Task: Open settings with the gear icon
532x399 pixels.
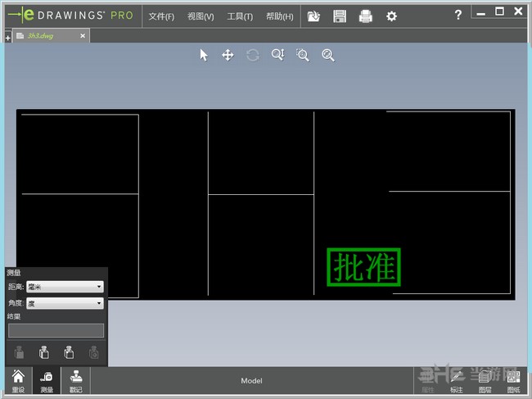Action: pyautogui.click(x=391, y=16)
